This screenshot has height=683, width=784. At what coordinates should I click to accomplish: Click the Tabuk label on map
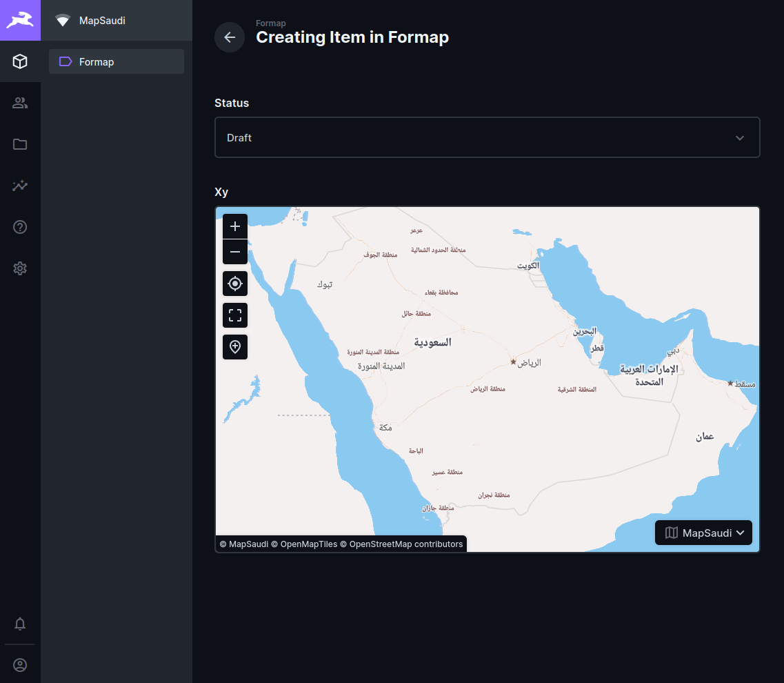[x=325, y=284]
